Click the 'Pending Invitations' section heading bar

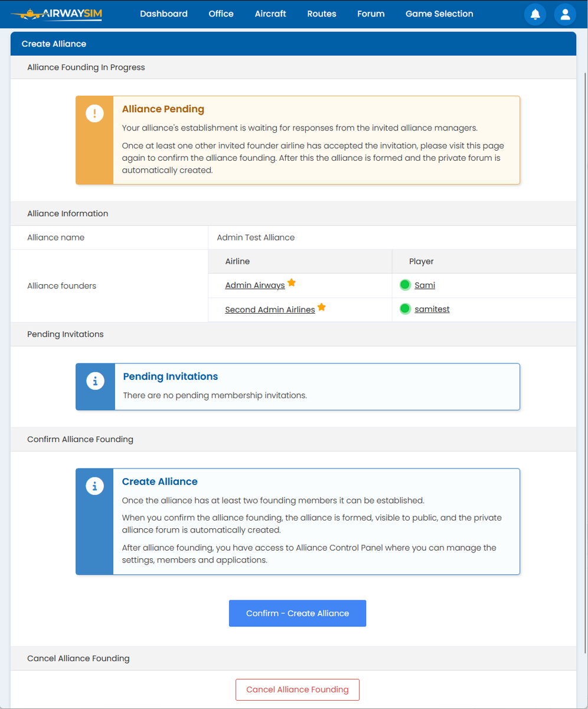click(293, 334)
